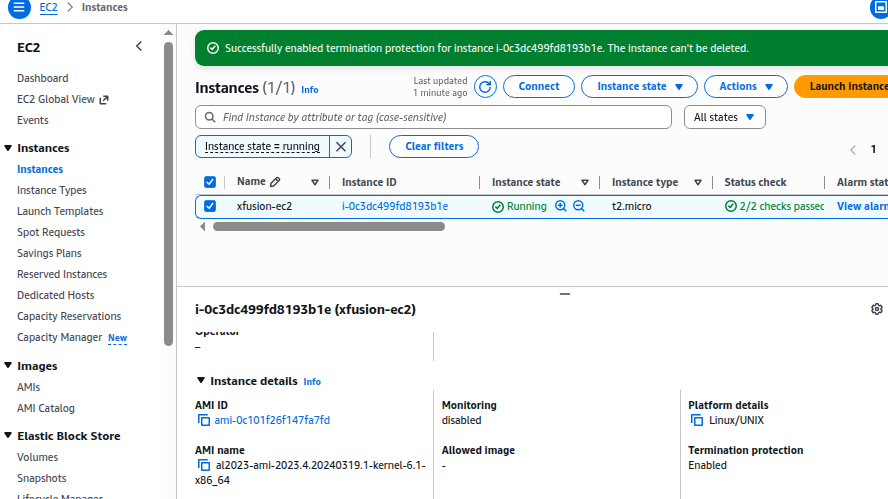Click the zoom-in filter icon beside Running
The width and height of the screenshot is (888, 499).
561,206
